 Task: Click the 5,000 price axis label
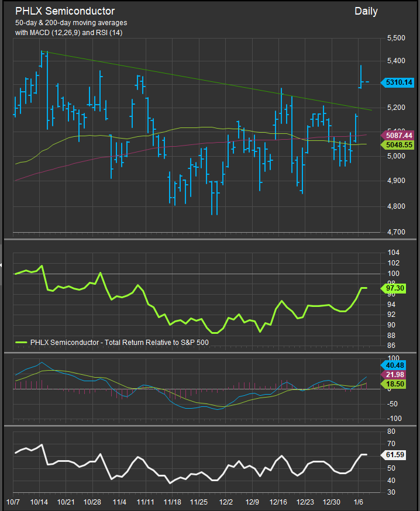[x=396, y=156]
